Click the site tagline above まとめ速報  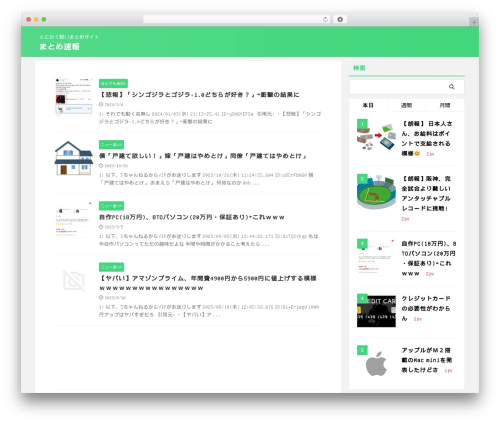pos(69,37)
